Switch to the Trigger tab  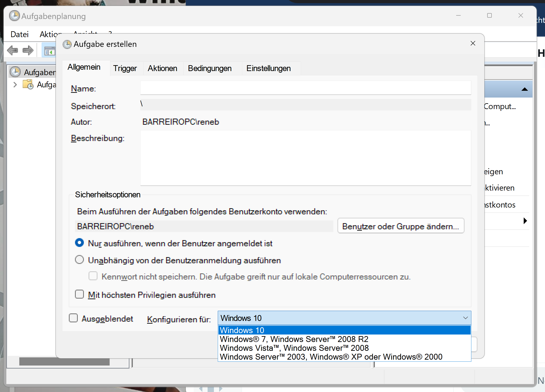pos(125,68)
